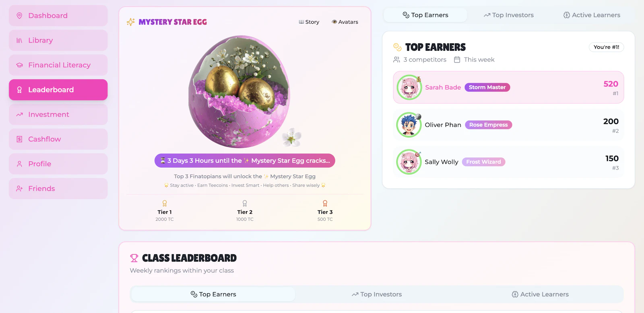
Task: Go to Financial Literacy section
Action: point(58,65)
